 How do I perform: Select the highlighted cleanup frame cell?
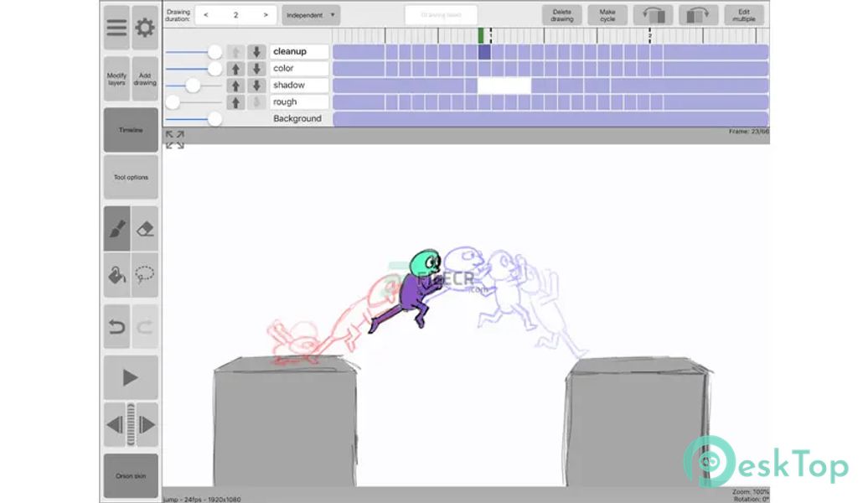(x=484, y=52)
